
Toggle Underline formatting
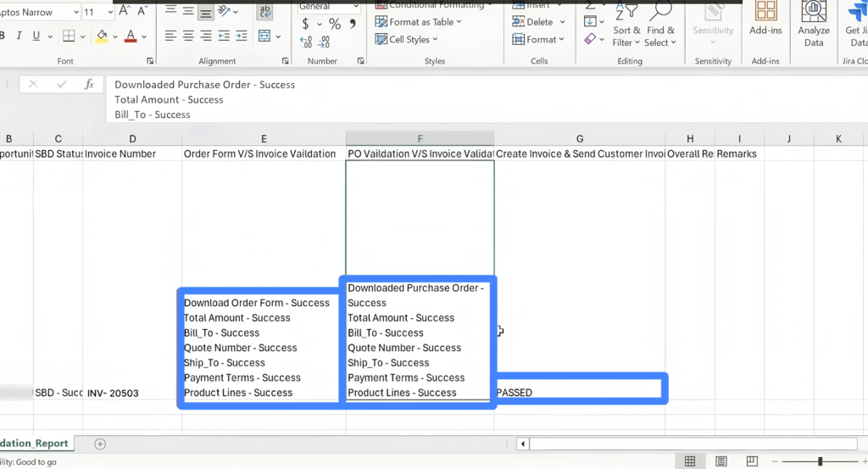36,36
